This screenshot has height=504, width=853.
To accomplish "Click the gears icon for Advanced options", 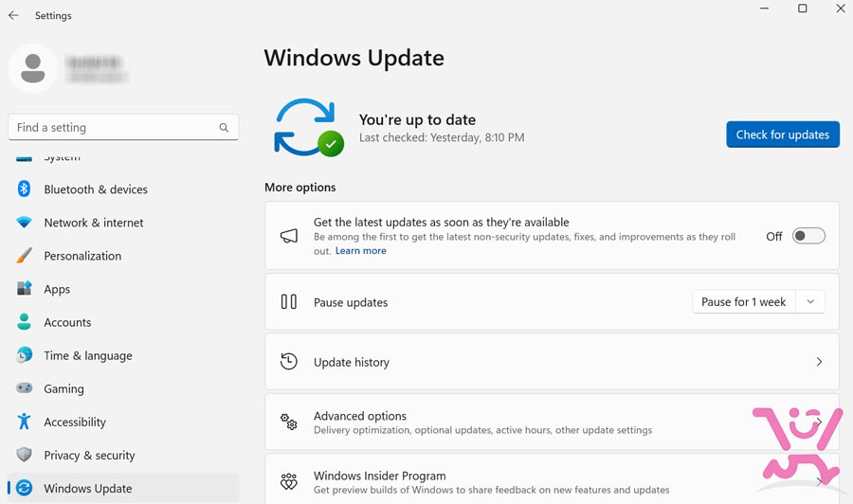I will pyautogui.click(x=289, y=422).
